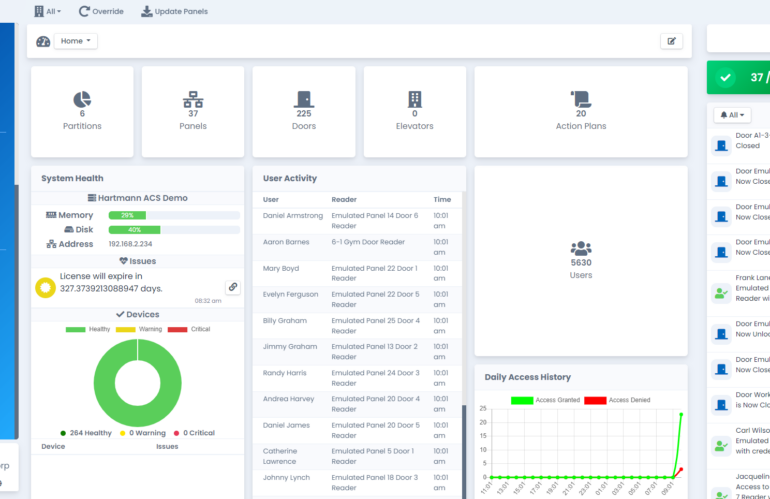The image size is (770, 499).
Task: Click 0 Critical device count
Action: pos(194,433)
